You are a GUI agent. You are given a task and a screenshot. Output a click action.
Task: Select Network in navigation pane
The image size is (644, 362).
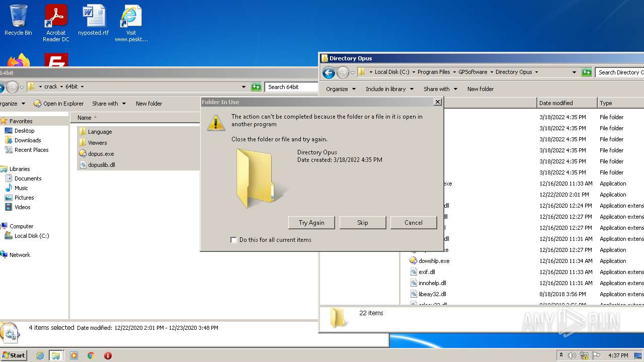point(20,255)
